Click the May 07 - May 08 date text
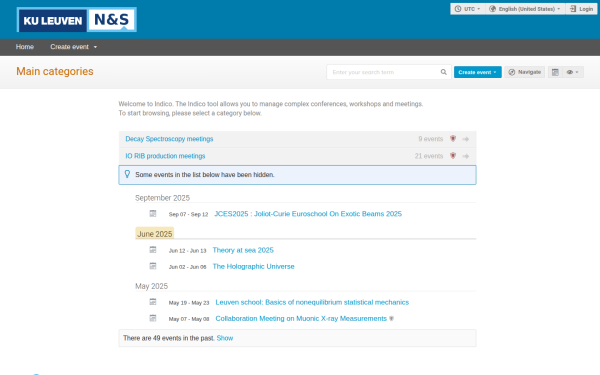 tap(189, 319)
